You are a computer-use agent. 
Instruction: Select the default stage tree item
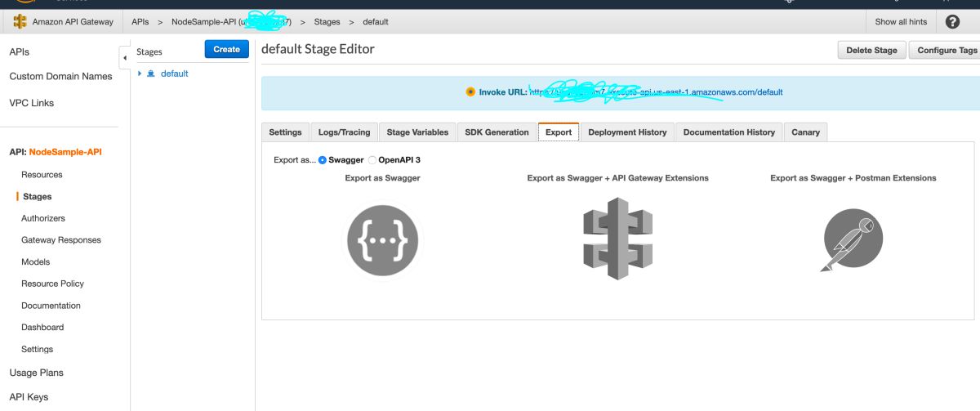click(x=174, y=74)
